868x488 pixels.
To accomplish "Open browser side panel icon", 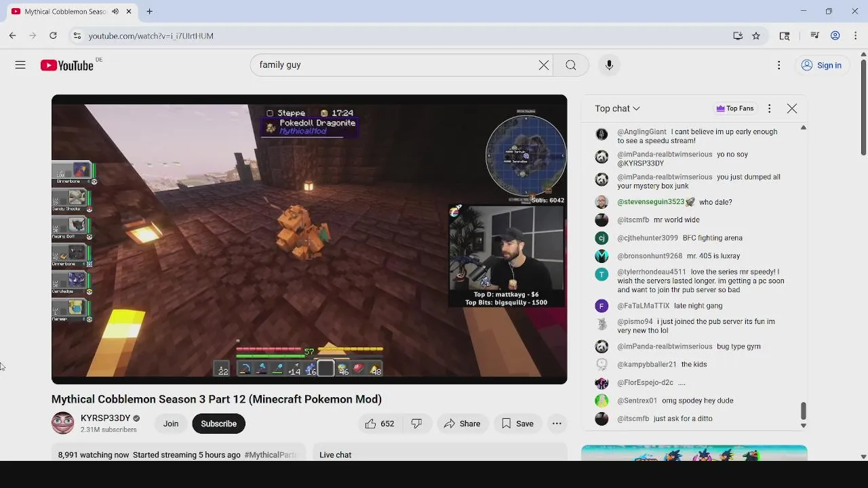I will click(785, 36).
